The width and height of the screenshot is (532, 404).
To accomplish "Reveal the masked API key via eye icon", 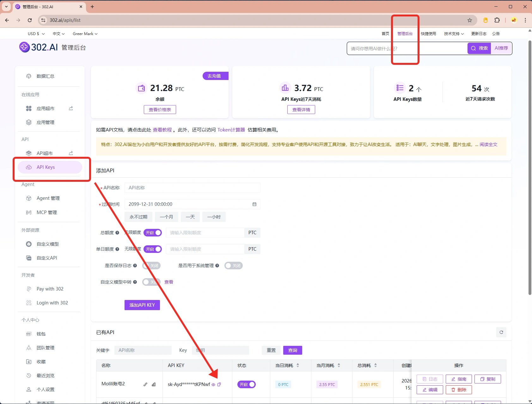I will 213,385.
